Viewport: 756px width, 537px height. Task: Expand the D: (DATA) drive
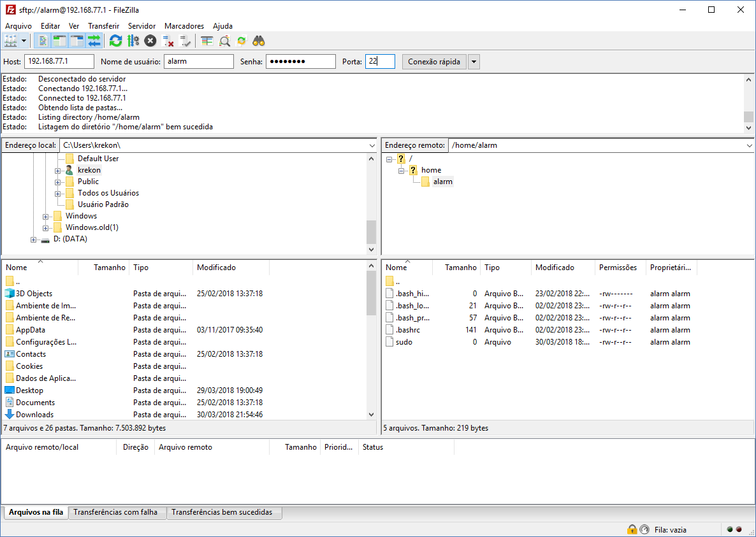33,240
